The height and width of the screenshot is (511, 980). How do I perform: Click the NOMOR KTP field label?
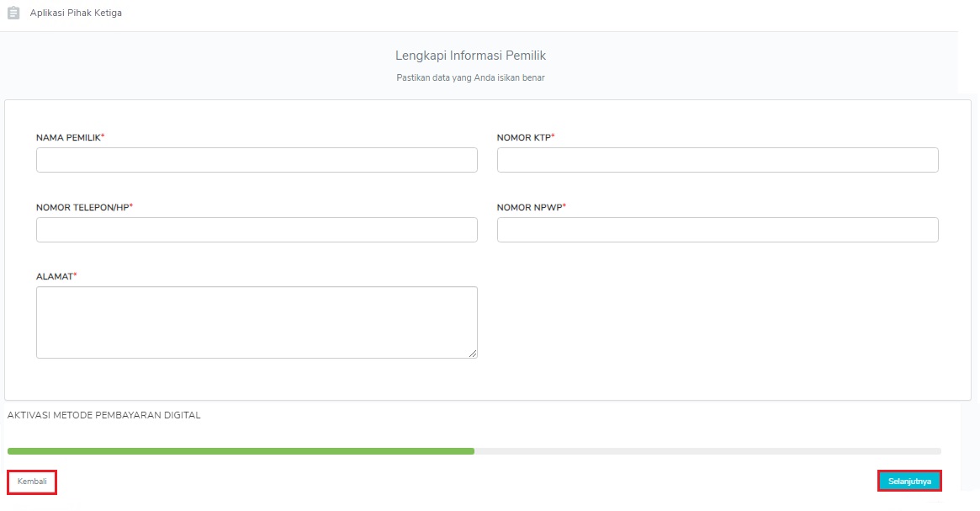coord(526,137)
